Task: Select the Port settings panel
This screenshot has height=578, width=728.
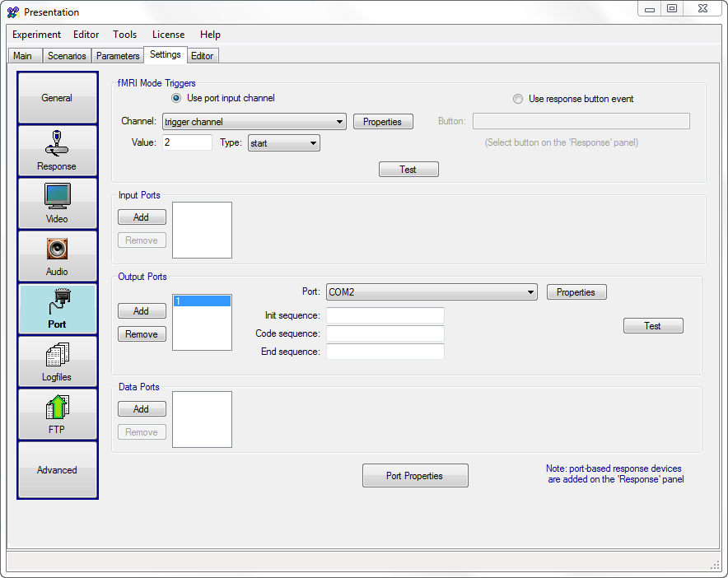Action: coord(57,309)
